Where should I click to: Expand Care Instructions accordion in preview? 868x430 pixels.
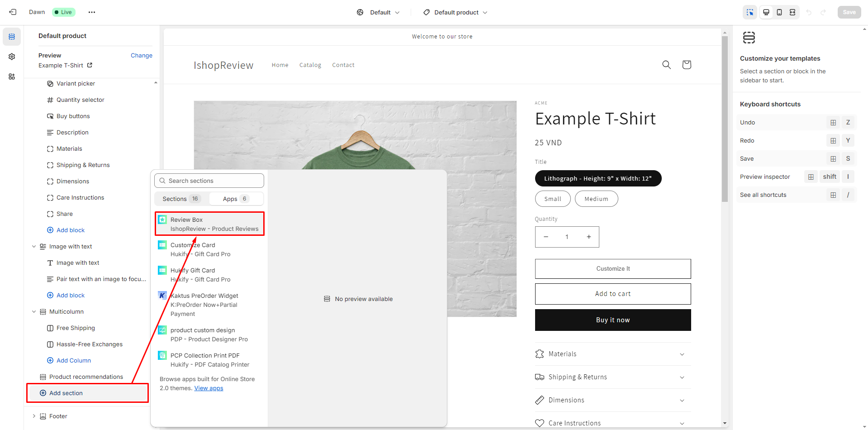[613, 423]
